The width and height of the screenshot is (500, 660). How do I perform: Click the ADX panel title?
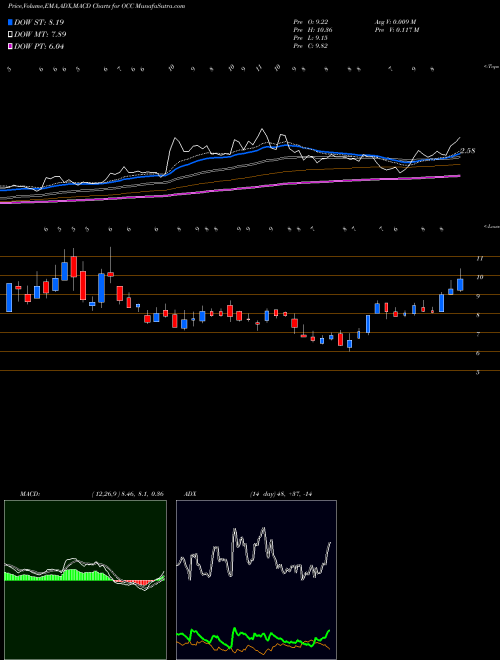pyautogui.click(x=190, y=493)
